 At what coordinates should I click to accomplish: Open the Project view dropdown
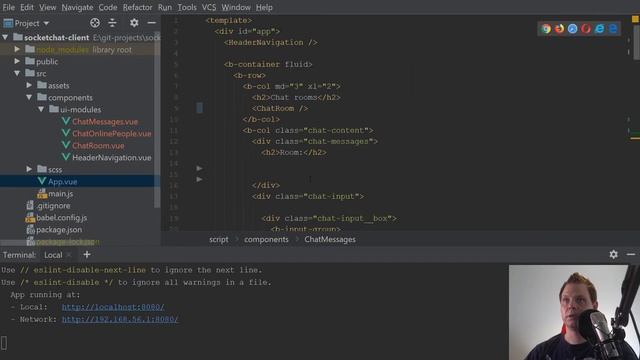pyautogui.click(x=27, y=23)
